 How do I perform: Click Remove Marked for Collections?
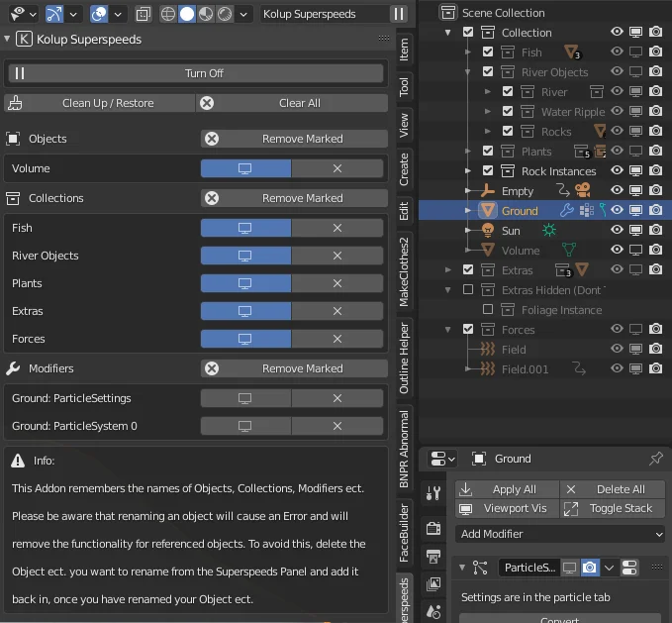tap(294, 198)
